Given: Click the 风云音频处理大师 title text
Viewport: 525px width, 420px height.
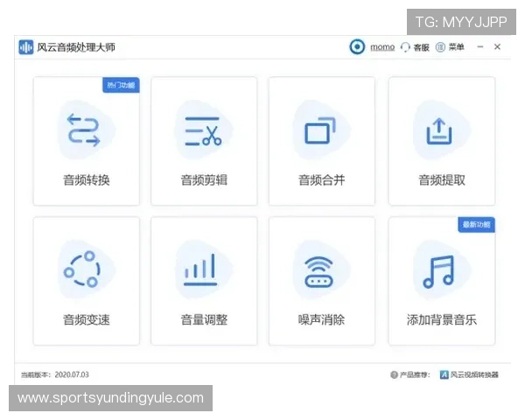Looking at the screenshot, I should coord(76,47).
